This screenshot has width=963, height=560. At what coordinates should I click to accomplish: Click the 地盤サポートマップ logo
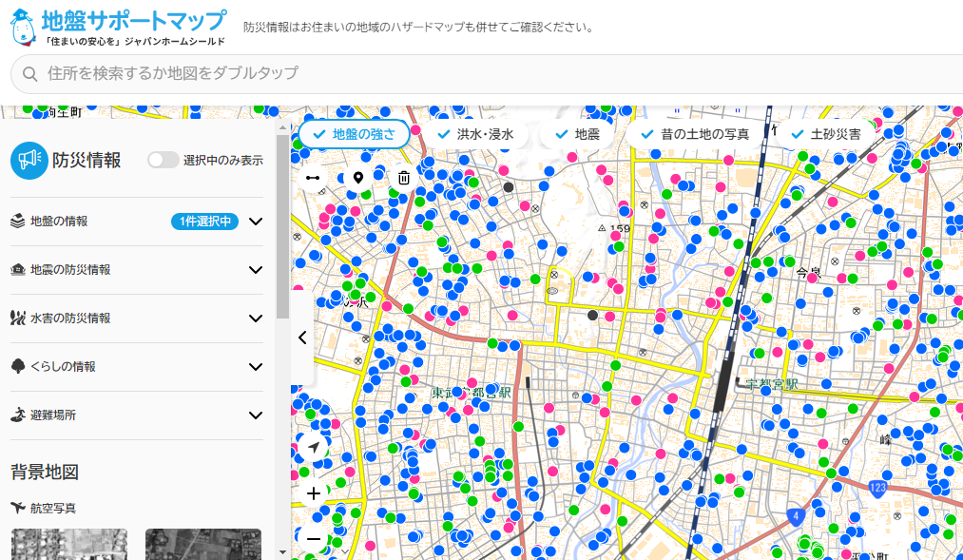click(118, 28)
